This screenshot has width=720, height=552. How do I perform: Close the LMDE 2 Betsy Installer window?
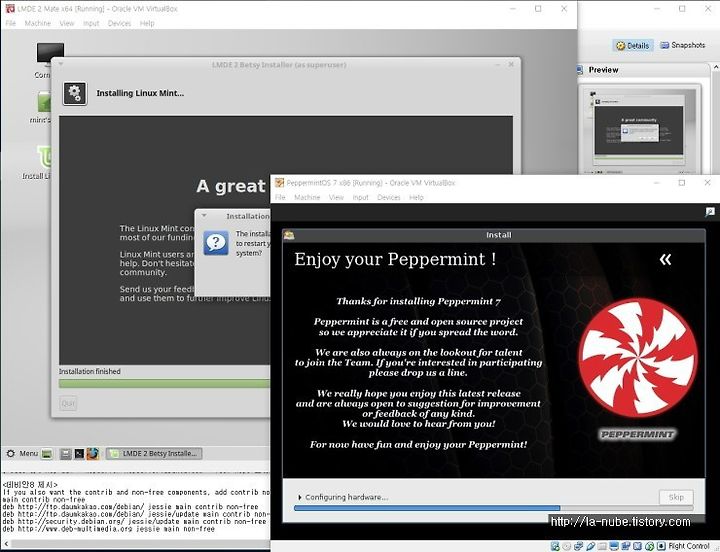(x=511, y=65)
